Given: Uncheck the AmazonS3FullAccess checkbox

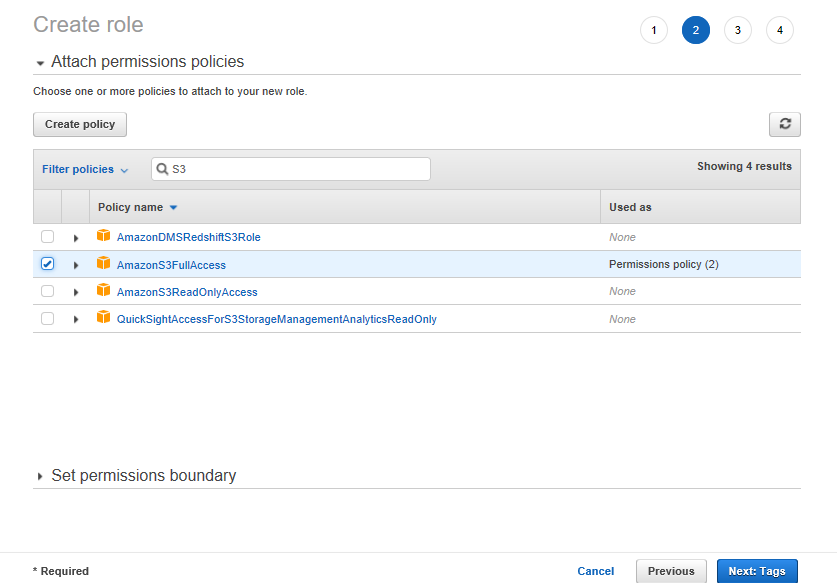Looking at the screenshot, I should click(48, 264).
